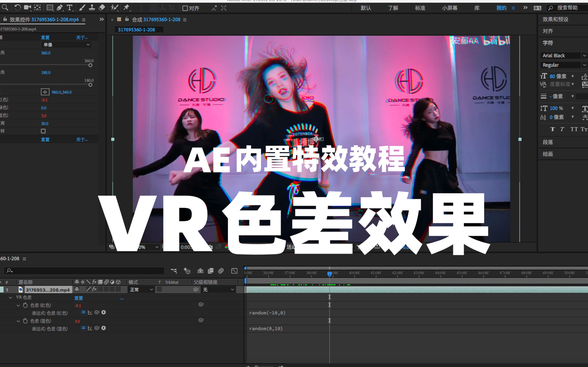588x367 pixels.
Task: Select the Rotation tool
Action: pos(17,8)
